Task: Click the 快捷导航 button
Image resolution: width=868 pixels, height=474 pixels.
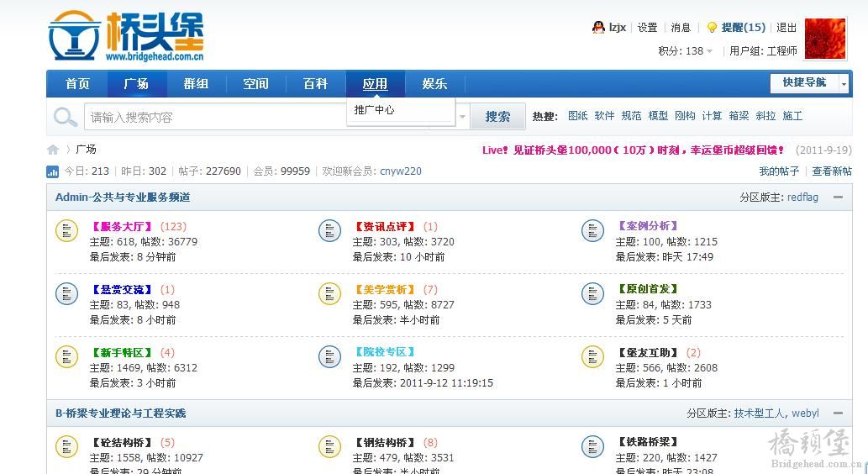Action: pos(804,83)
